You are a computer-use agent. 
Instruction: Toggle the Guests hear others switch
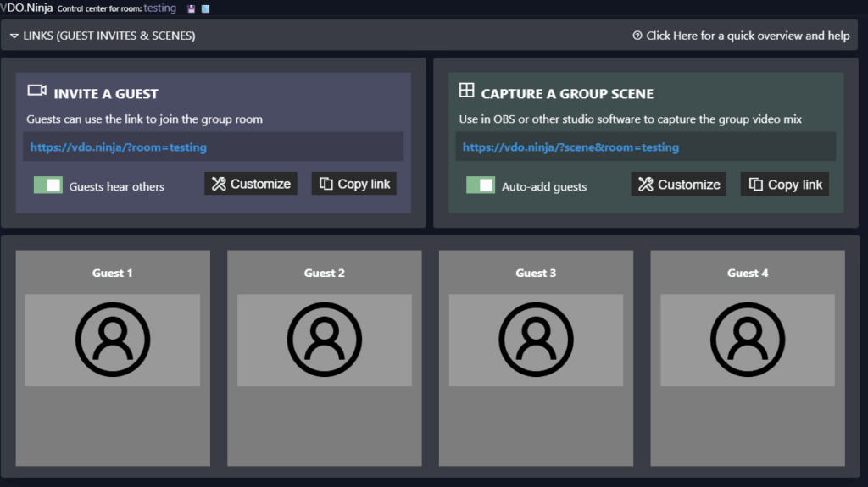tap(48, 185)
